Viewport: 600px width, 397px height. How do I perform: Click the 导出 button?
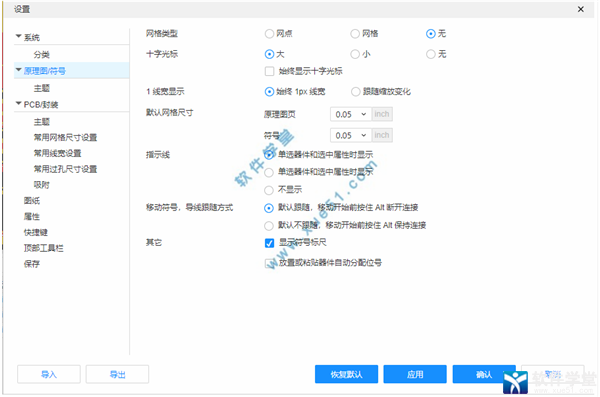[x=117, y=374]
